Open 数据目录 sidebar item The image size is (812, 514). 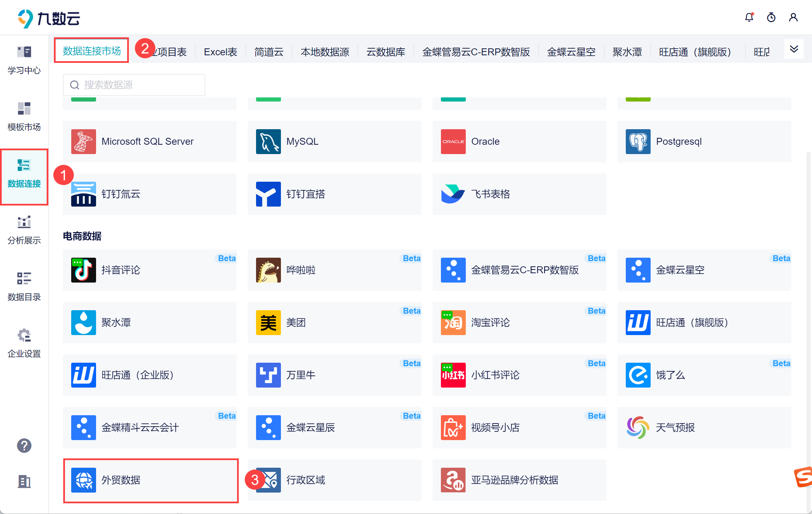[x=24, y=287]
